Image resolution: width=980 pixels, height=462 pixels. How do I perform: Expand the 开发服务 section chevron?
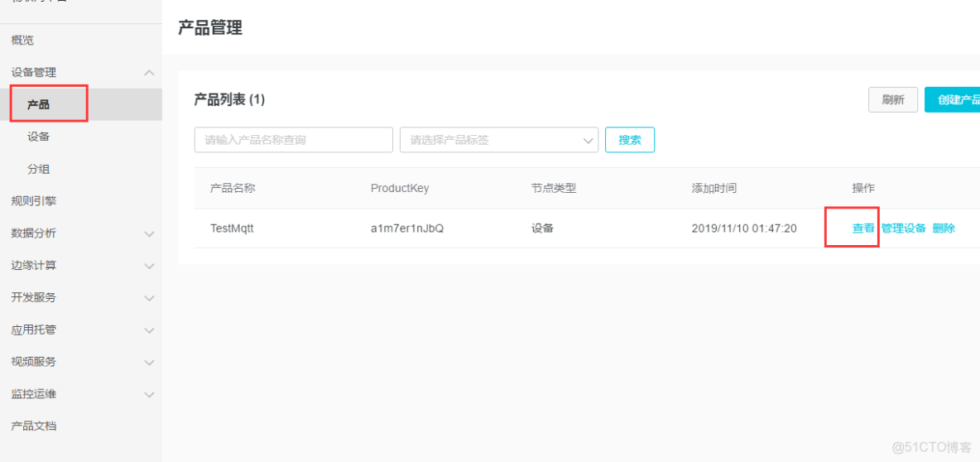click(x=149, y=298)
